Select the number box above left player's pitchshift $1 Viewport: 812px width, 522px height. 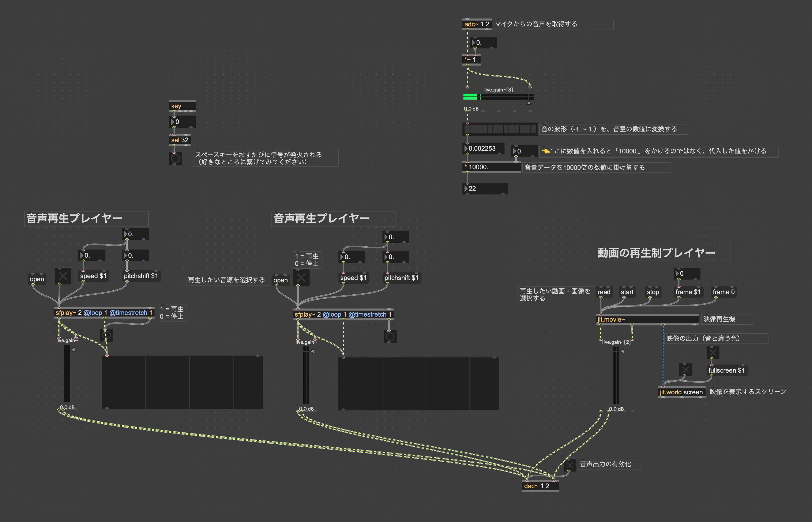pyautogui.click(x=135, y=256)
